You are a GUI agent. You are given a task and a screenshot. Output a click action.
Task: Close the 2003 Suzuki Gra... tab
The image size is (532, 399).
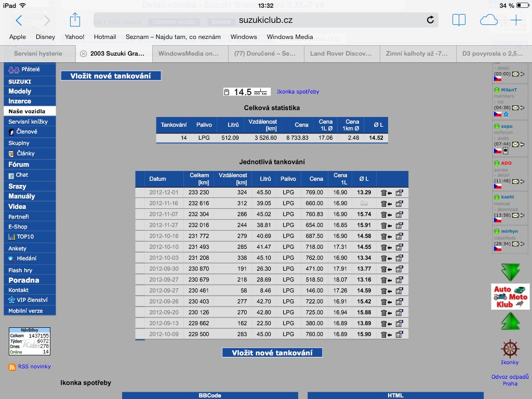[83, 54]
